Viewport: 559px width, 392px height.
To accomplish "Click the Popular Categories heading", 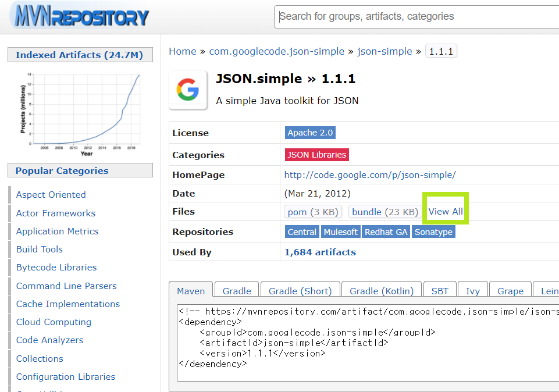I will pyautogui.click(x=62, y=170).
